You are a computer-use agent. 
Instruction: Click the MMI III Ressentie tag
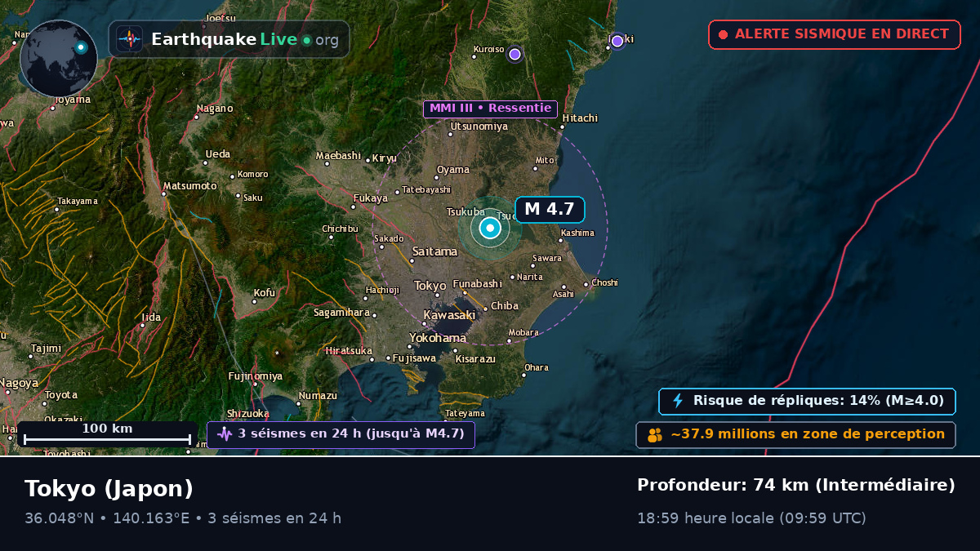490,109
